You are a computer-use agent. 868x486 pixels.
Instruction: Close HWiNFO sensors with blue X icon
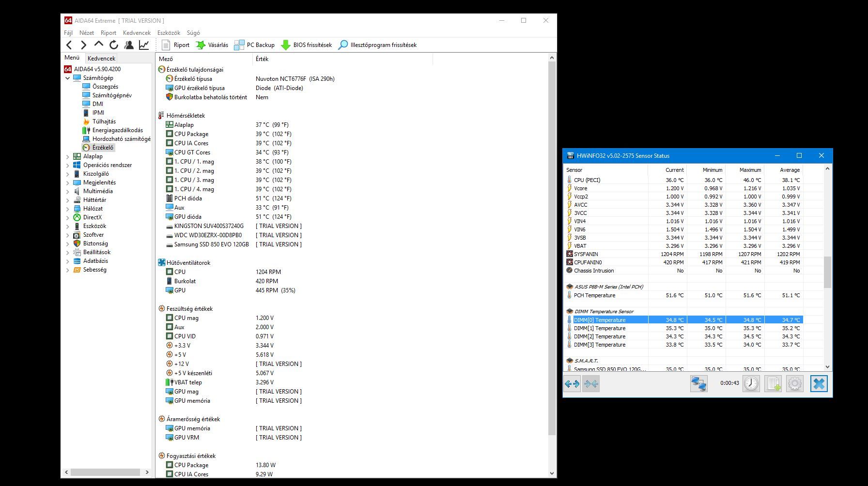pos(819,384)
